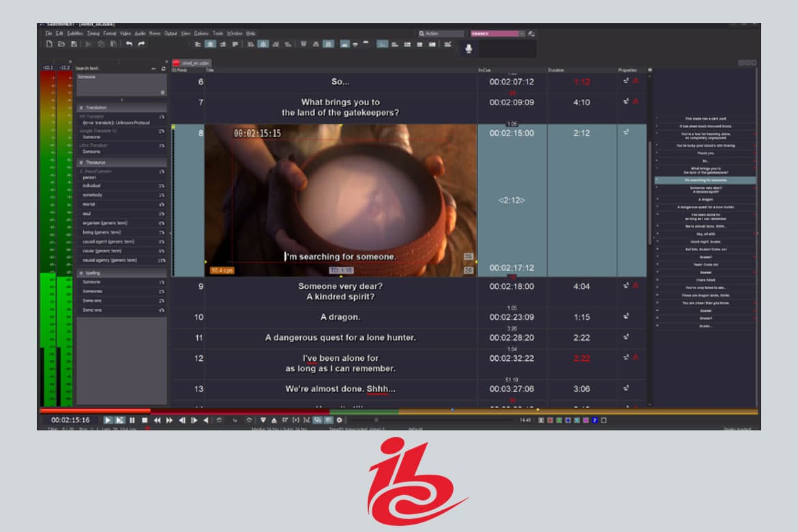Open playback settings via the gear icon
Viewport: 798px width, 532px height.
pyautogui.click(x=340, y=421)
